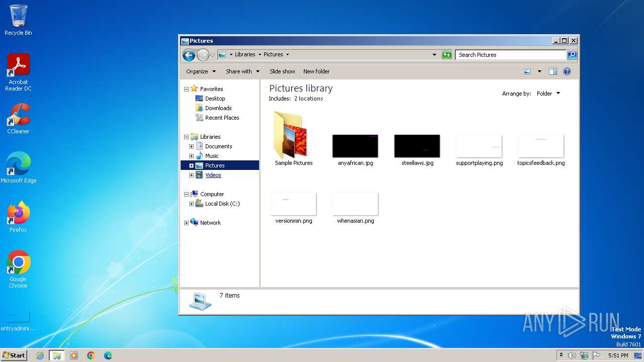This screenshot has width=644, height=362.
Task: Start the Slide show
Action: click(x=282, y=71)
